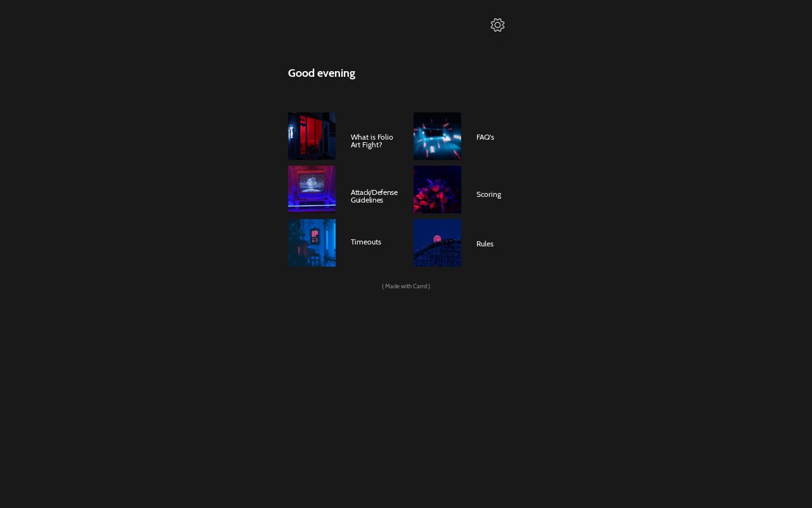This screenshot has width=812, height=508.
Task: Click the roller coaster with pink moon image
Action: pyautogui.click(x=437, y=243)
